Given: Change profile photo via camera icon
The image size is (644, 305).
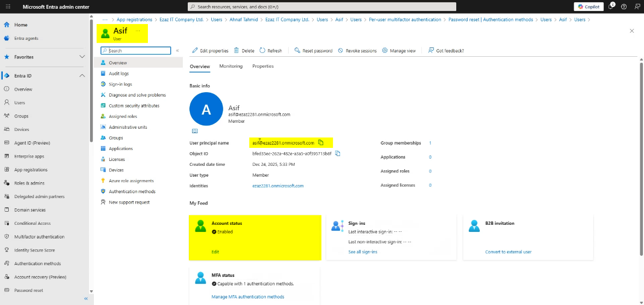Looking at the screenshot, I should (195, 131).
